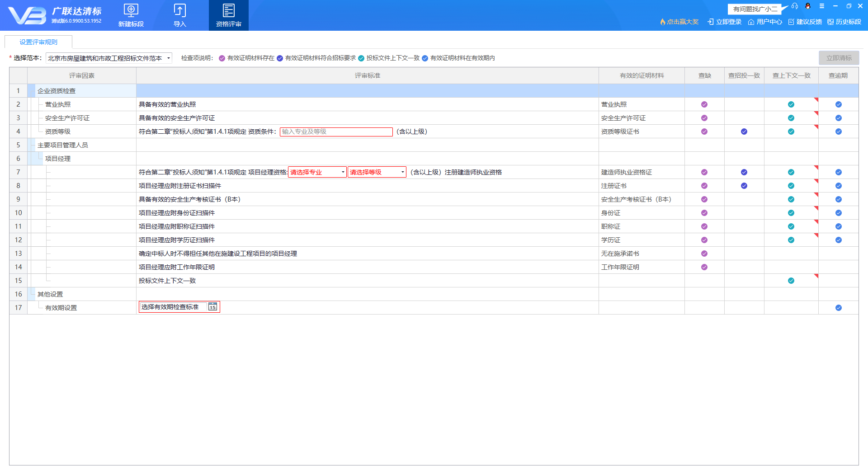Click the 有效证明材料在有效期内 legend icon
The width and height of the screenshot is (868, 470).
pos(425,58)
